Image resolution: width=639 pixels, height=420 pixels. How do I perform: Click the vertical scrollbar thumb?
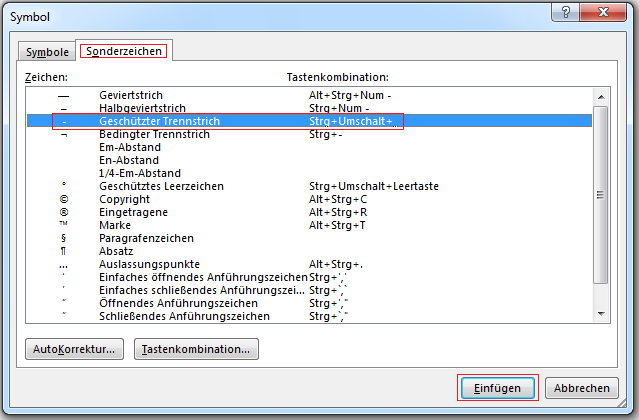(601, 195)
